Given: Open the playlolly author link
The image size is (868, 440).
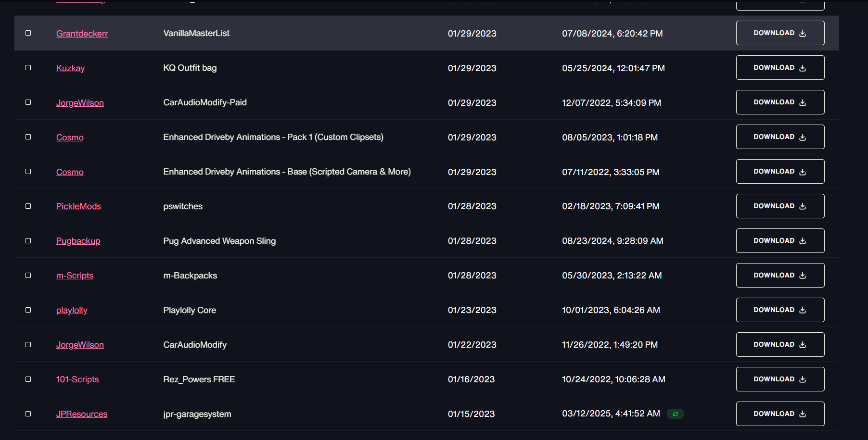Looking at the screenshot, I should [x=72, y=310].
